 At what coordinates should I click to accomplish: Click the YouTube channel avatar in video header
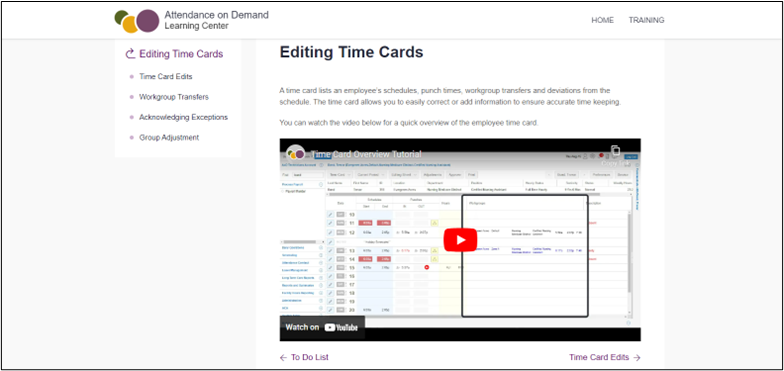[296, 153]
